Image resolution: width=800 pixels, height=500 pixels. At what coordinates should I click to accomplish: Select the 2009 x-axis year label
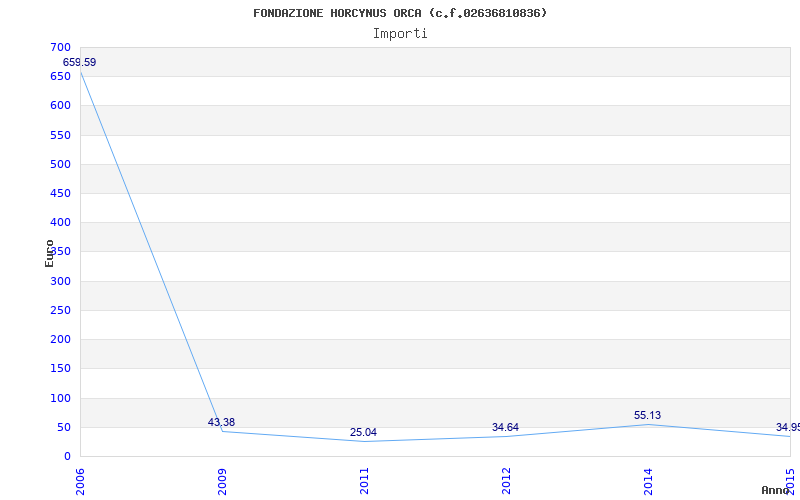[222, 482]
